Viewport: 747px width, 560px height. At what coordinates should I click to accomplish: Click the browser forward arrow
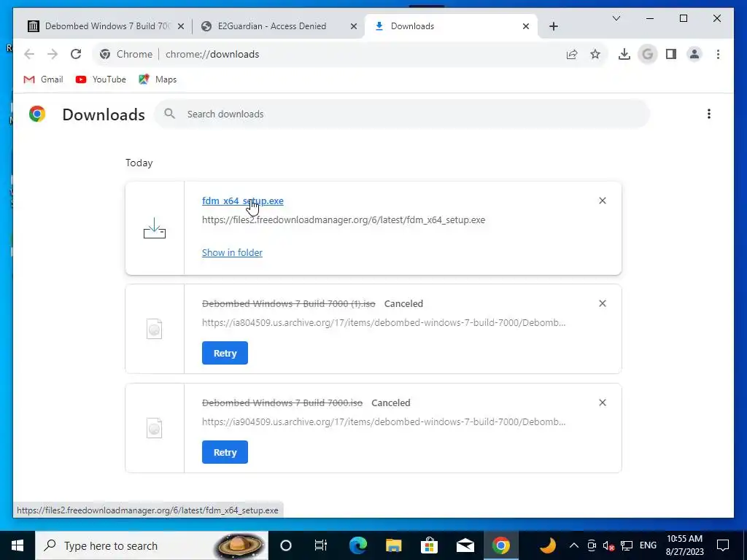pyautogui.click(x=53, y=54)
